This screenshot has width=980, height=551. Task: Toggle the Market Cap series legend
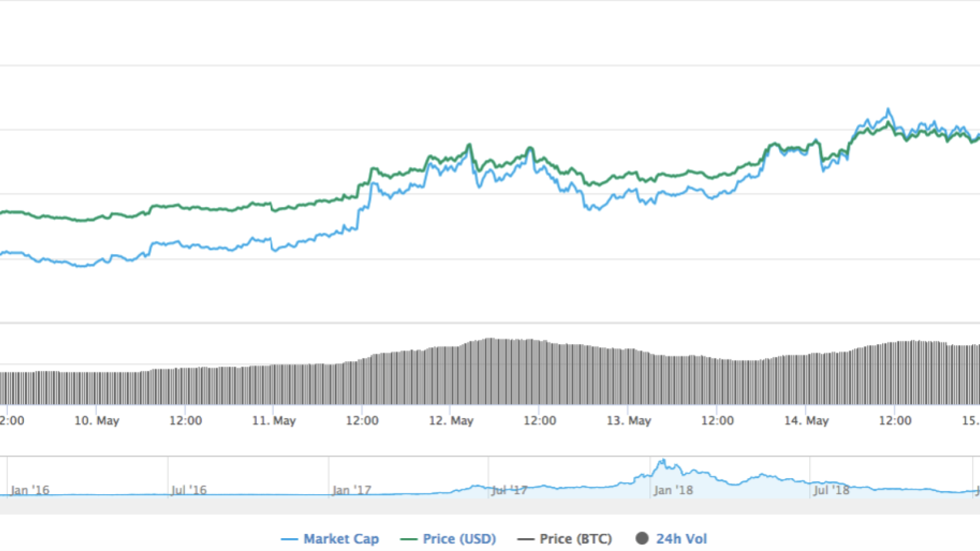click(330, 539)
